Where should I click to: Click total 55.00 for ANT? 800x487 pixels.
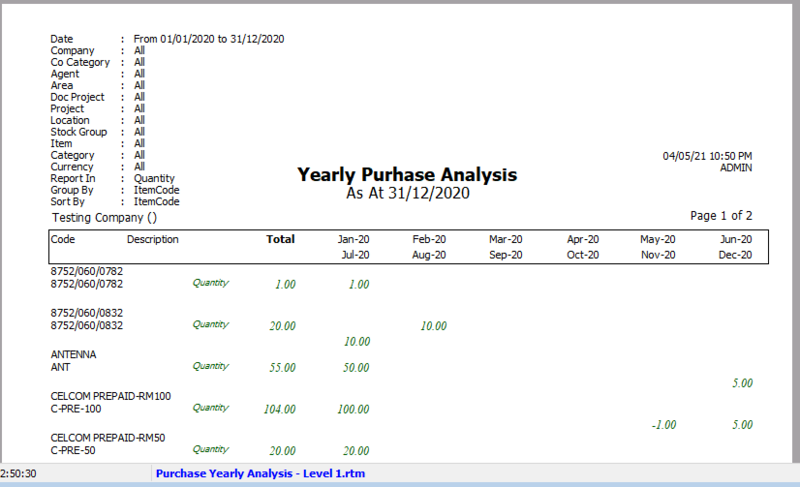tap(282, 368)
